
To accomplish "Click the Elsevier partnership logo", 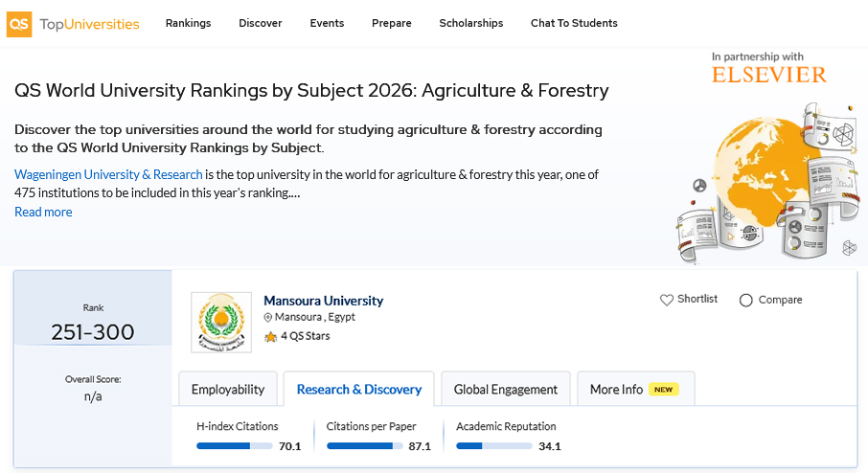I will click(x=769, y=75).
